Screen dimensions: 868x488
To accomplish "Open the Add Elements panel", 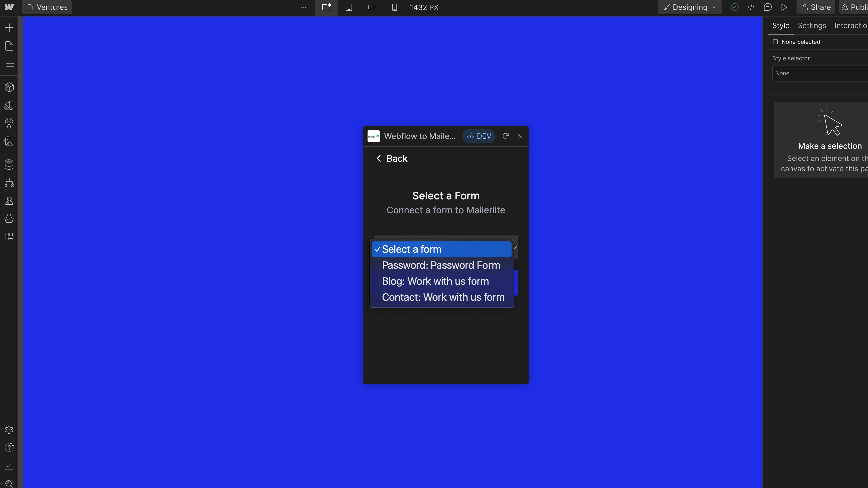I will [x=9, y=28].
